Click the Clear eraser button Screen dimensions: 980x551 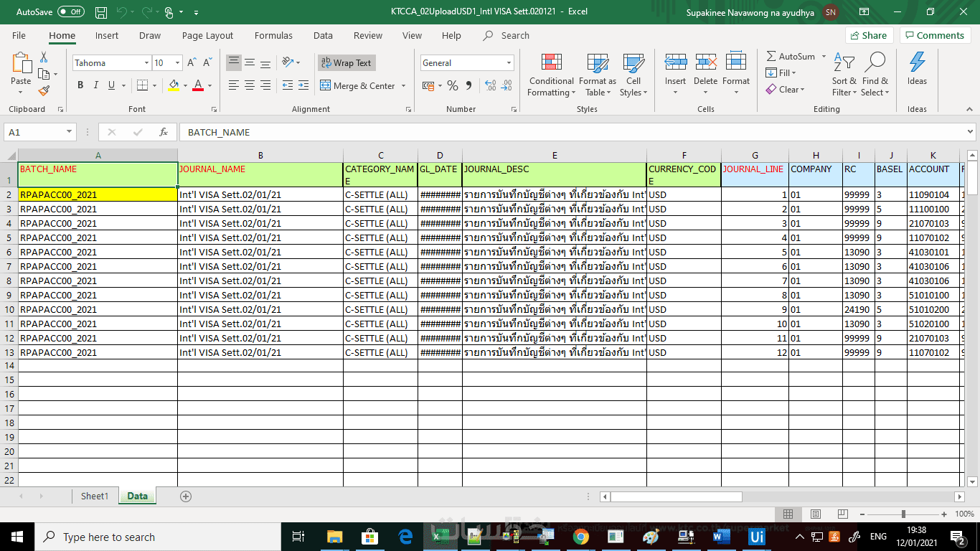pos(784,90)
